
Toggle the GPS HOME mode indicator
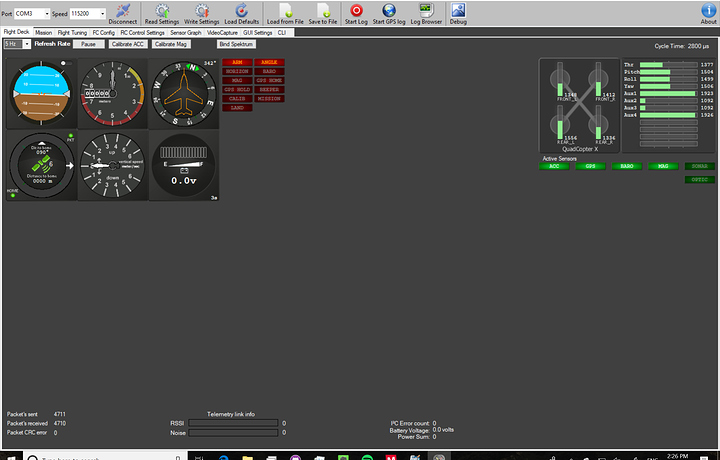(x=269, y=80)
